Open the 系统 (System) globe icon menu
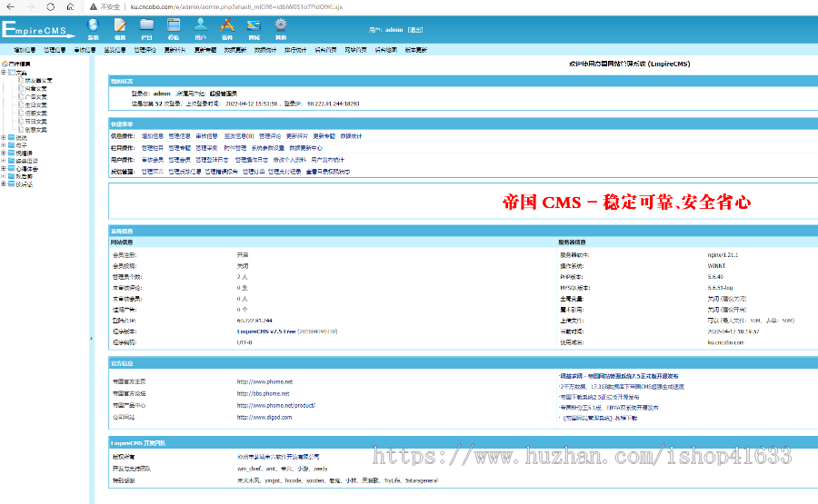The image size is (818, 504). pos(94,29)
